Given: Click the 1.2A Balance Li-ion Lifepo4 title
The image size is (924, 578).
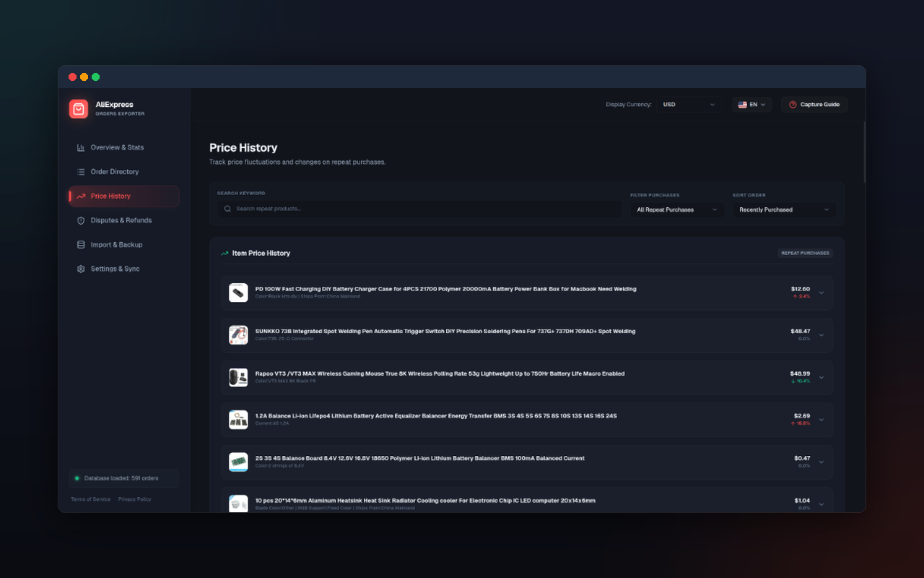Looking at the screenshot, I should [436, 416].
